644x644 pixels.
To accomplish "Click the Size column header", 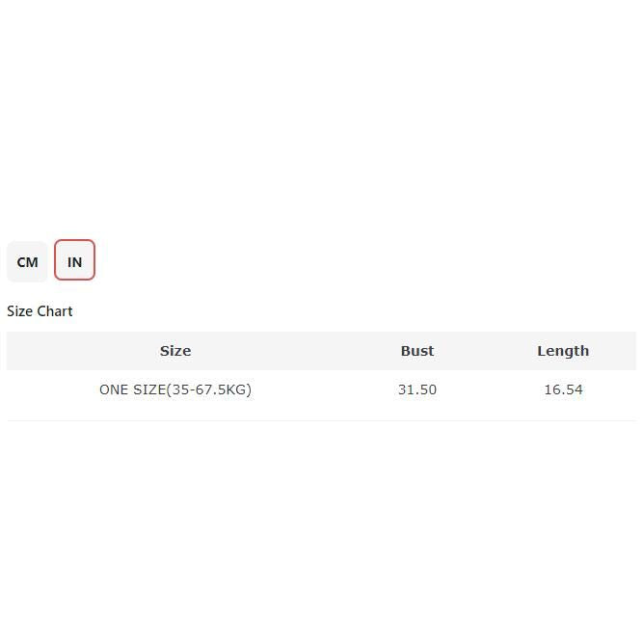I will click(x=175, y=351).
